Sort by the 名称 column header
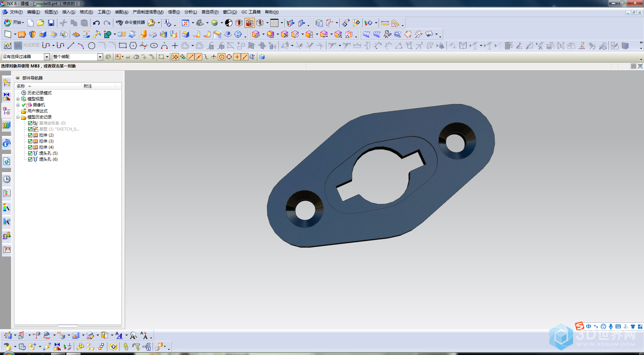The height and width of the screenshot is (355, 644). [x=48, y=86]
